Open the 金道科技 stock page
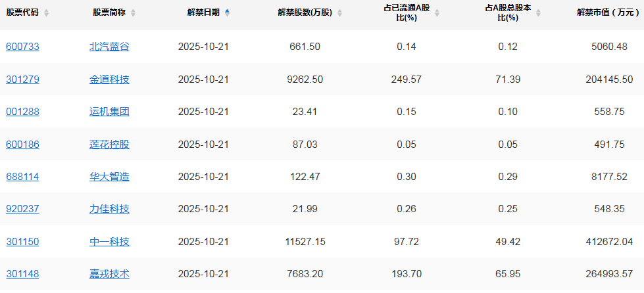 tap(109, 79)
